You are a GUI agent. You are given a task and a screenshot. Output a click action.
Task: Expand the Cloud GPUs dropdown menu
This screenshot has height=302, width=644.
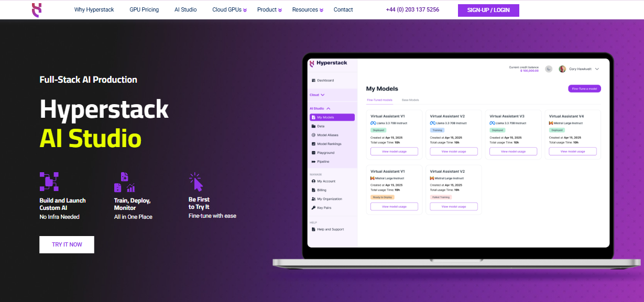229,10
